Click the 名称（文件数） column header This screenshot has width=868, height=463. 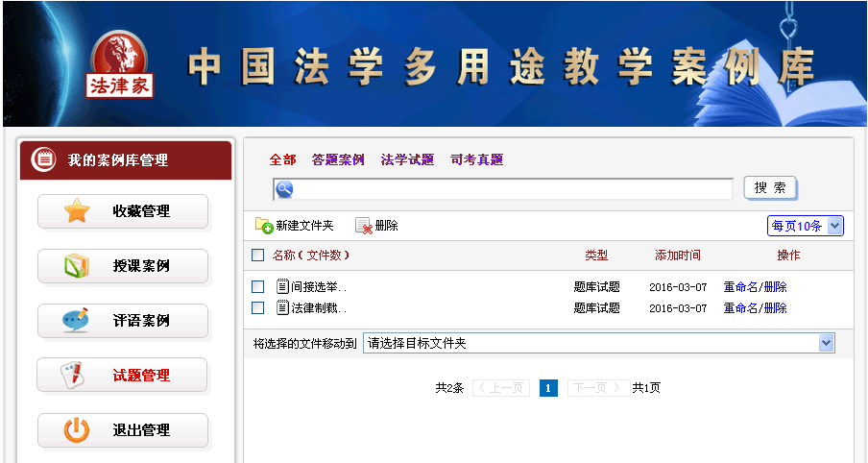pyautogui.click(x=310, y=256)
